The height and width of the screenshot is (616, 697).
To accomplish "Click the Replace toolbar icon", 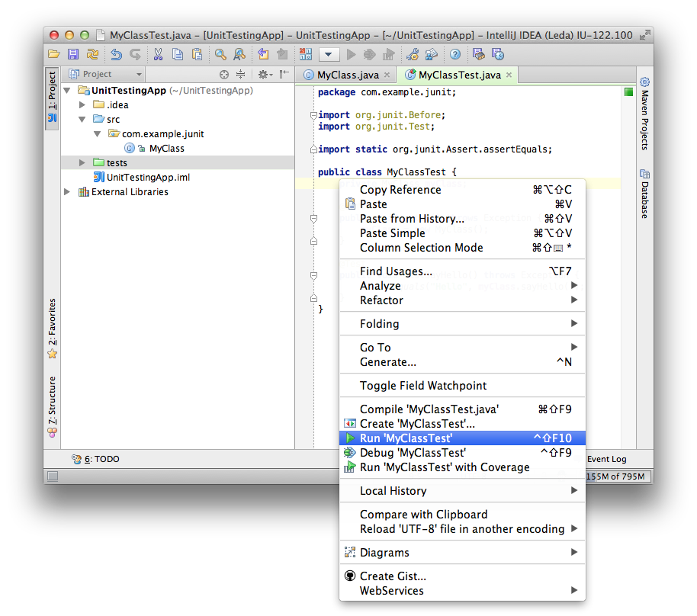I will pos(239,54).
